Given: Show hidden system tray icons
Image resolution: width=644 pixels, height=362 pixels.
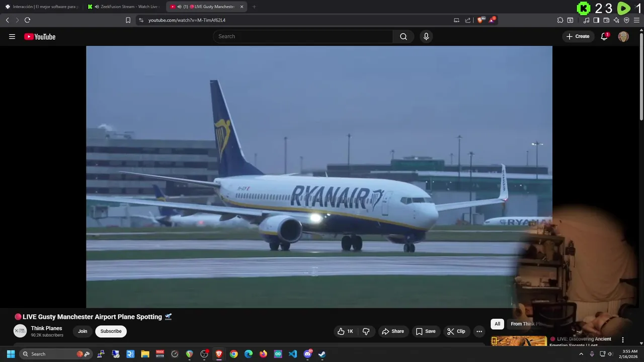Looking at the screenshot, I should 581,354.
